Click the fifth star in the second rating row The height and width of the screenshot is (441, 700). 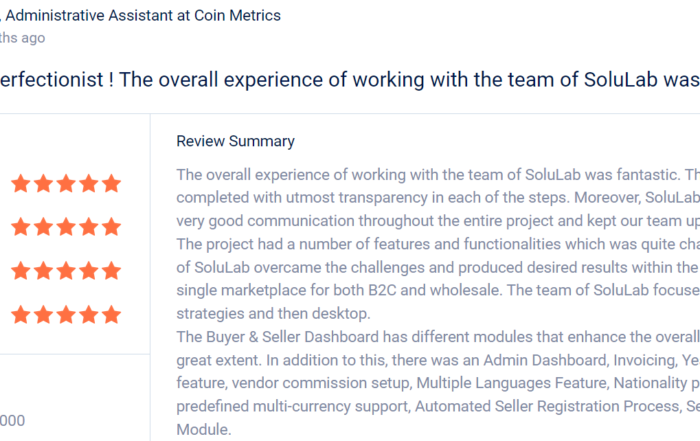point(112,227)
